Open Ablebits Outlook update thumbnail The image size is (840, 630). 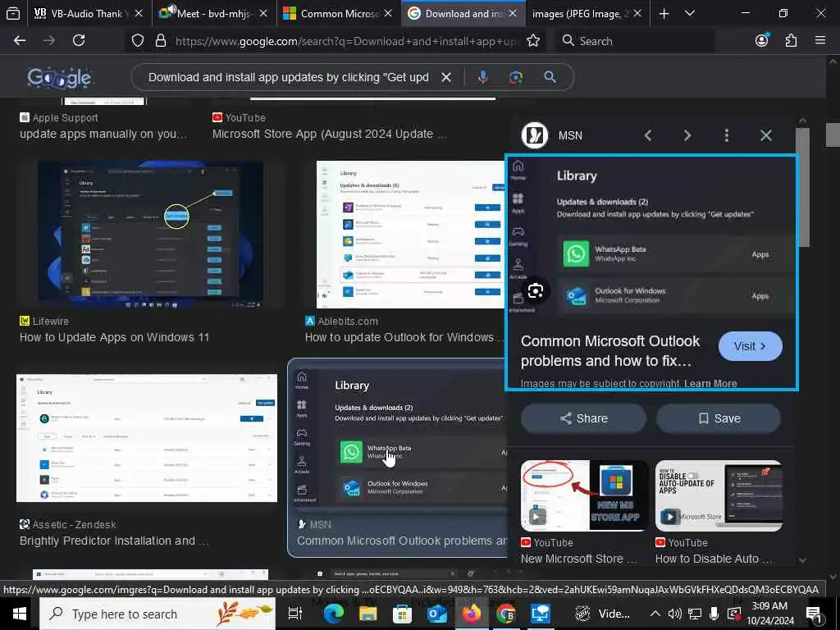coord(411,234)
